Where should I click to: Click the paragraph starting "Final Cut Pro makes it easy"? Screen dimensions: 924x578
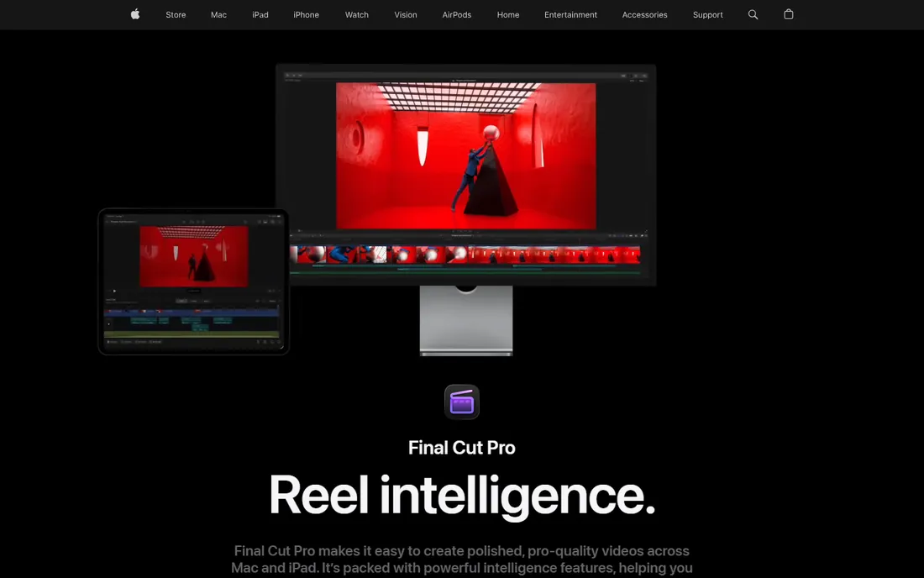(x=462, y=560)
